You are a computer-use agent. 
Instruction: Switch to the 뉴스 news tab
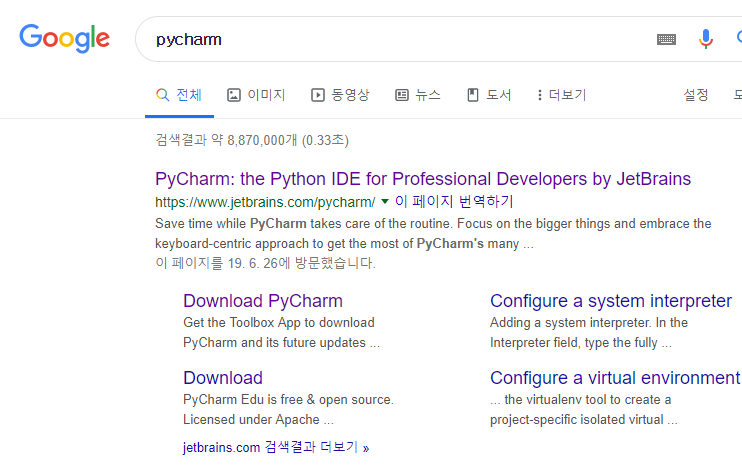click(418, 95)
